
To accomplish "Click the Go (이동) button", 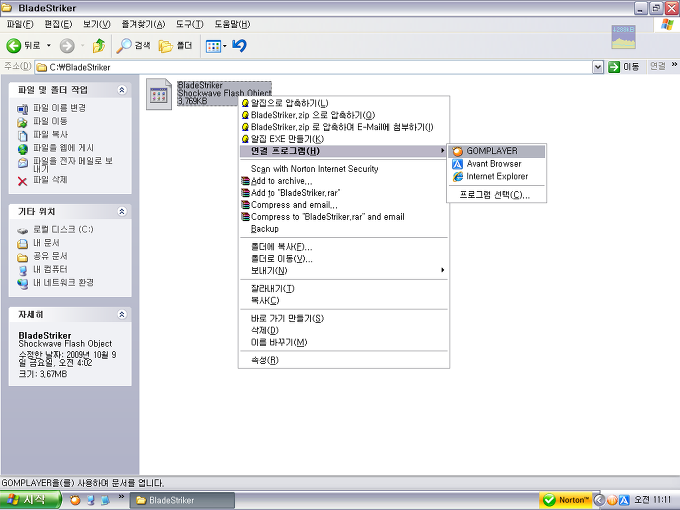I will pos(624,67).
